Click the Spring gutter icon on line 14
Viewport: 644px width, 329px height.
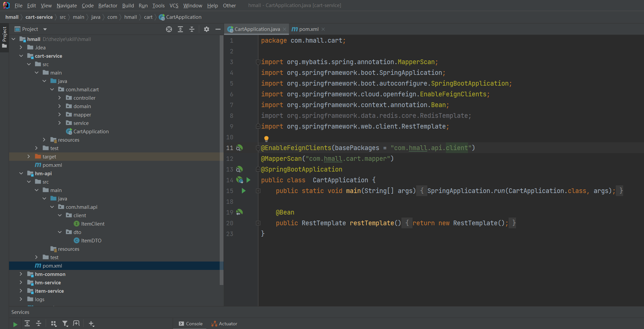[240, 180]
